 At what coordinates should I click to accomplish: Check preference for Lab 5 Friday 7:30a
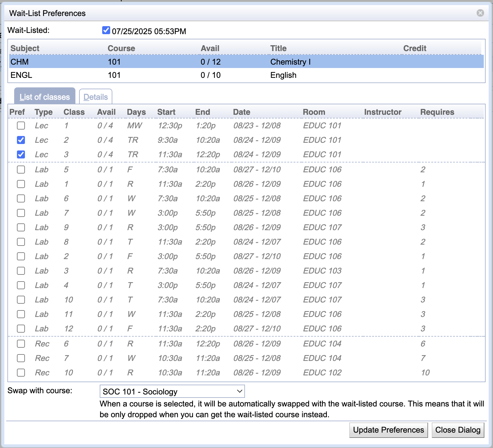21,170
